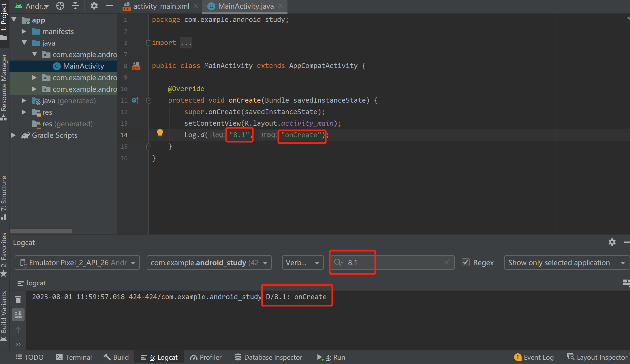Open the Terminal tool window
Viewport: 630px width, 364px height.
pos(74,357)
